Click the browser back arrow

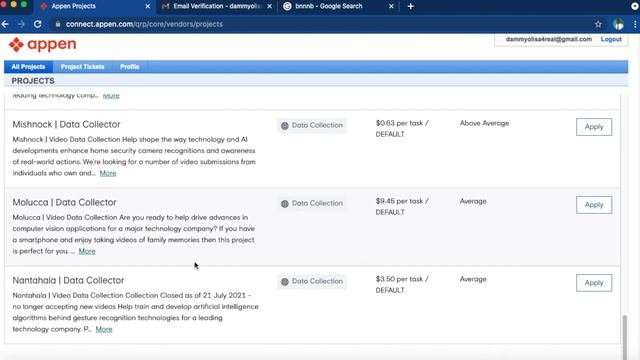pyautogui.click(x=5, y=24)
